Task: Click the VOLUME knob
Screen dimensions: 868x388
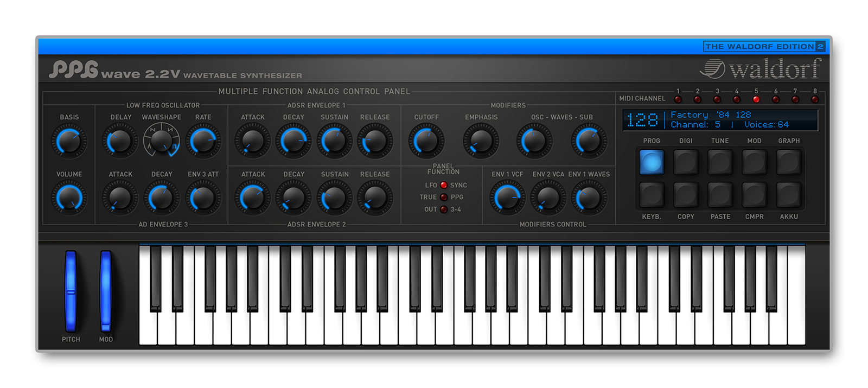Action: 69,198
